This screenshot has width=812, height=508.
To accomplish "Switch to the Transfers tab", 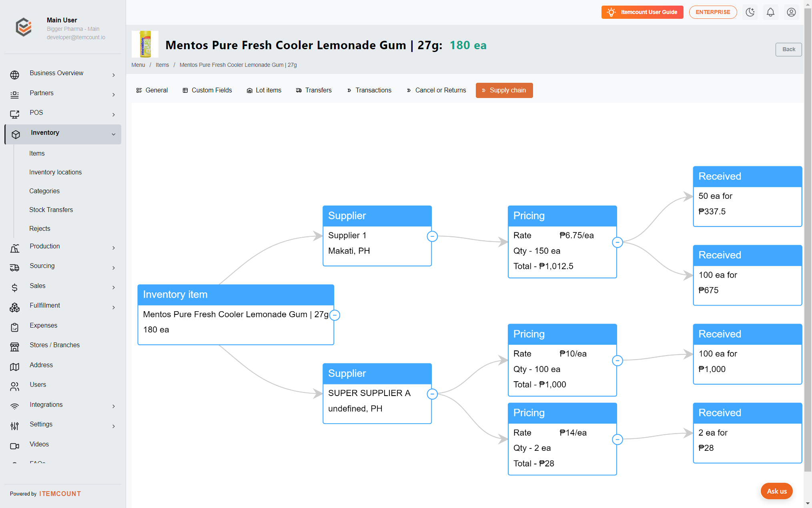I will click(314, 90).
